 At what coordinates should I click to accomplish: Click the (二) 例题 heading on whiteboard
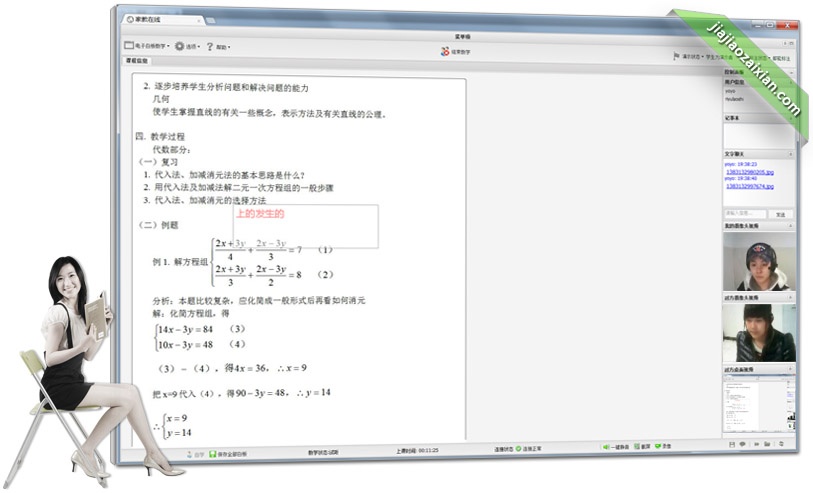tap(158, 225)
